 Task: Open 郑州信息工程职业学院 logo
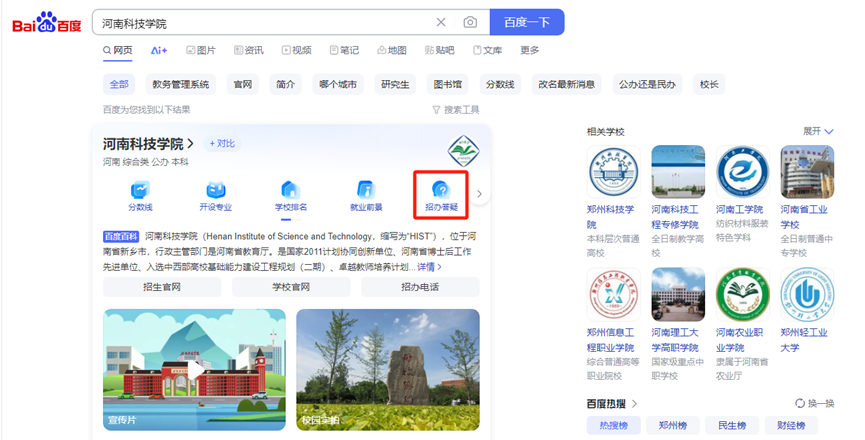pyautogui.click(x=613, y=294)
